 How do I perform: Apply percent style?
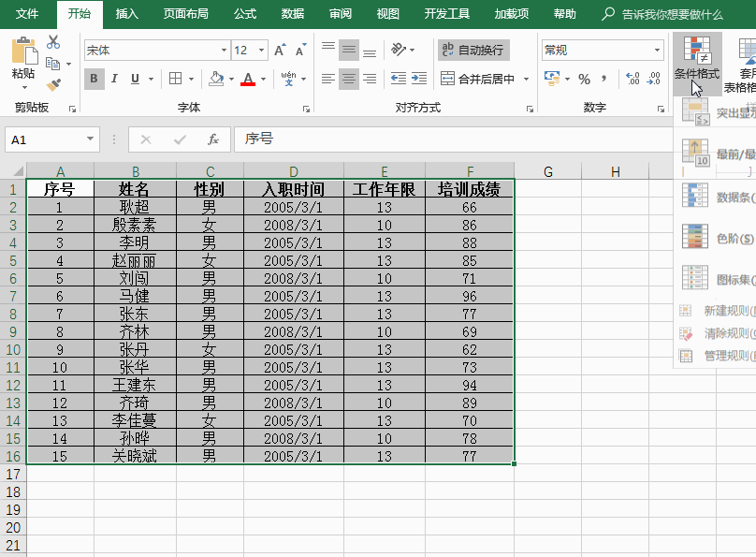point(585,79)
